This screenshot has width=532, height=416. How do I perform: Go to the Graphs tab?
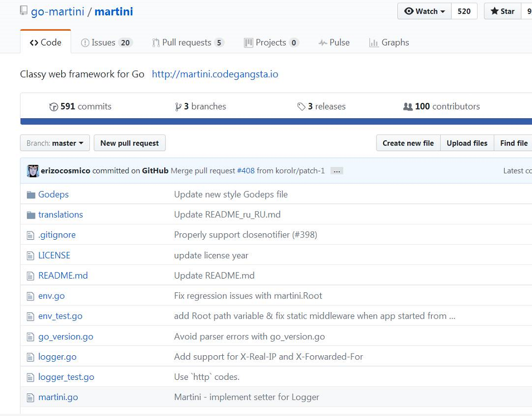tap(389, 42)
